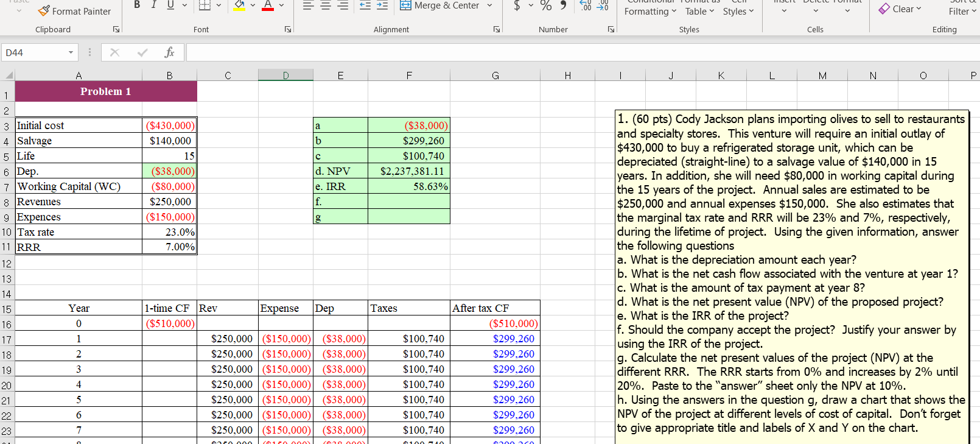Viewport: 980px width, 444px height.
Task: Select column G header
Action: (x=495, y=76)
